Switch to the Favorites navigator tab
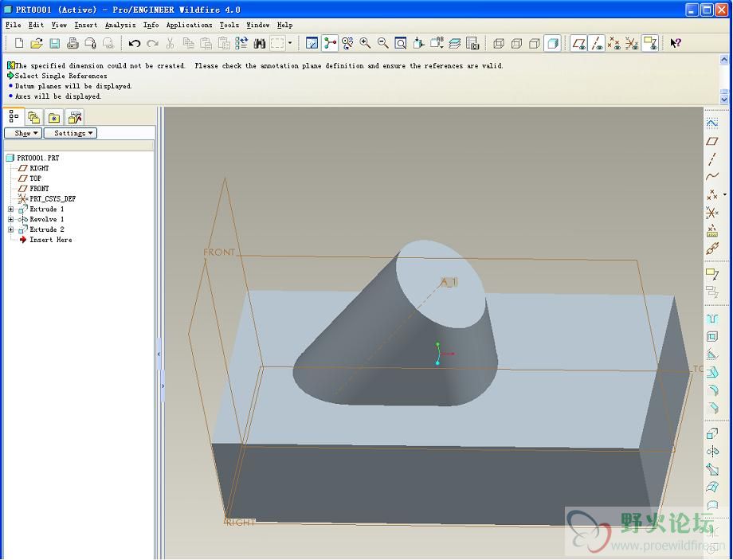This screenshot has width=733, height=560. [x=53, y=118]
